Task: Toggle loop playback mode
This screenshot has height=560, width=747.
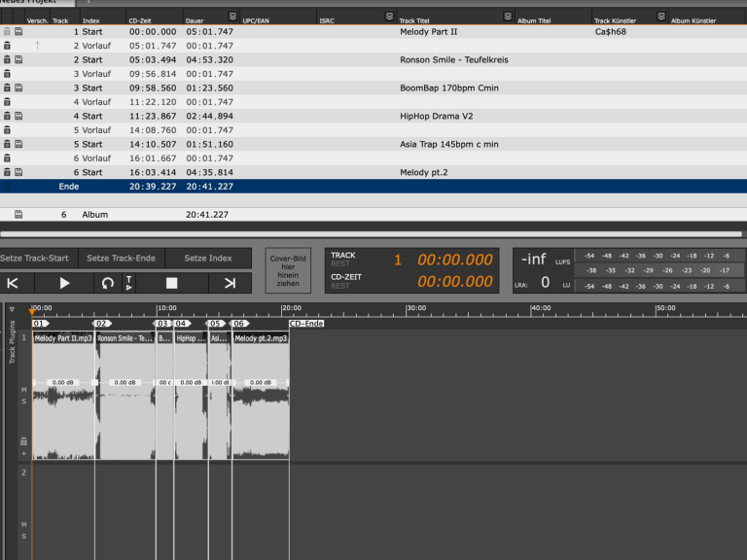Action: click(107, 283)
